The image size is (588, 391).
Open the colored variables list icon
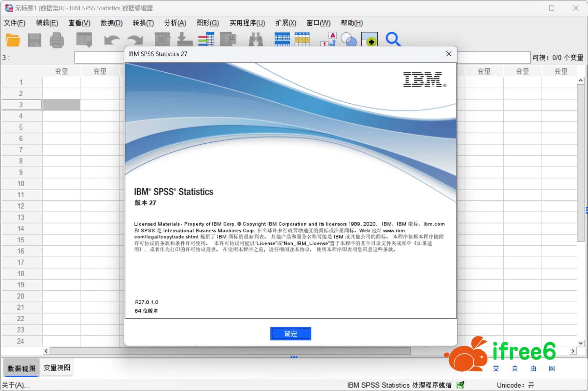(x=206, y=40)
